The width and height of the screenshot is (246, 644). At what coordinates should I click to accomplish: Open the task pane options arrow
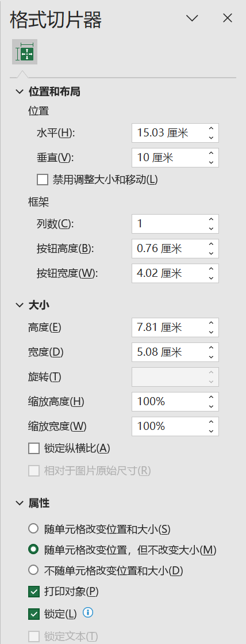coord(192,18)
